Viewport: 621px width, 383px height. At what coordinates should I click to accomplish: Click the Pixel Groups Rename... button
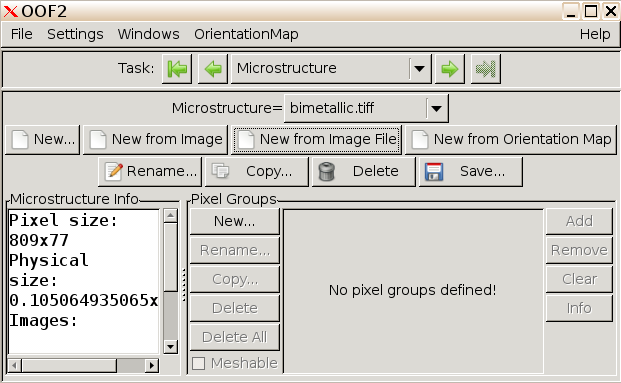pyautogui.click(x=235, y=250)
